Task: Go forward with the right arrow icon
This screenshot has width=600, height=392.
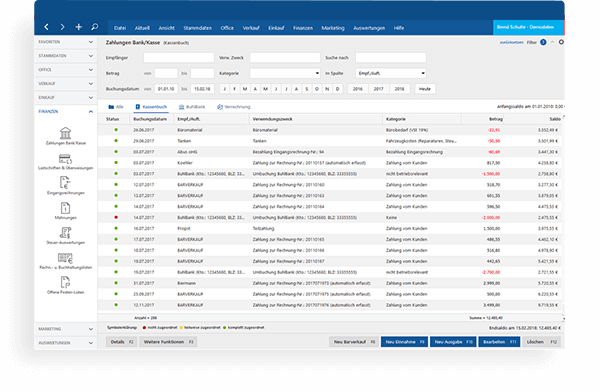Action: (x=62, y=27)
